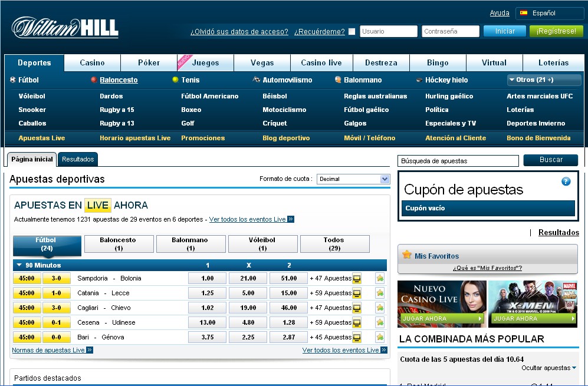Screen dimensions: 588x386
Task: Click the live stream monitor icon for Sampdoria-Bolonia
Action: (357, 278)
